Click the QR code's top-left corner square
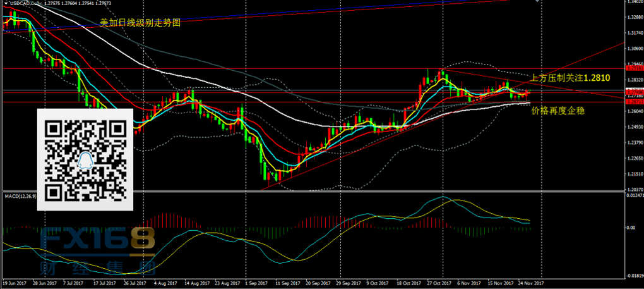The height and width of the screenshot is (289, 644). point(55,129)
